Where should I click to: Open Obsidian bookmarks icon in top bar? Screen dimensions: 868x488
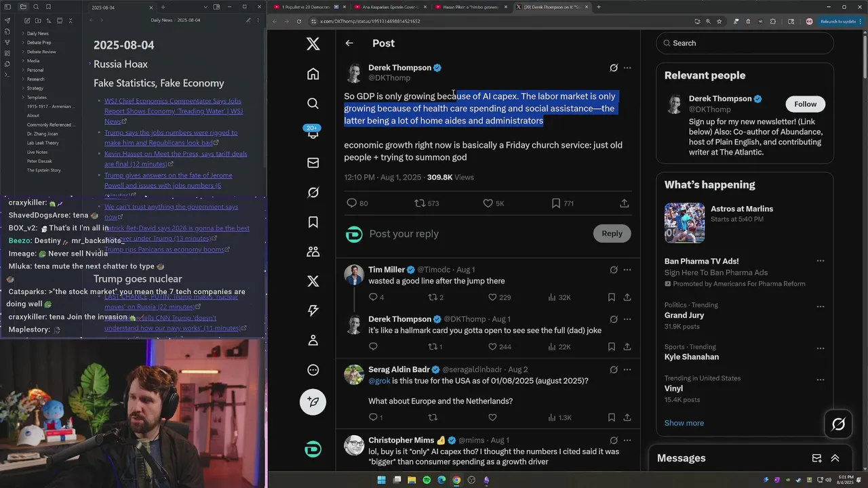click(x=49, y=7)
